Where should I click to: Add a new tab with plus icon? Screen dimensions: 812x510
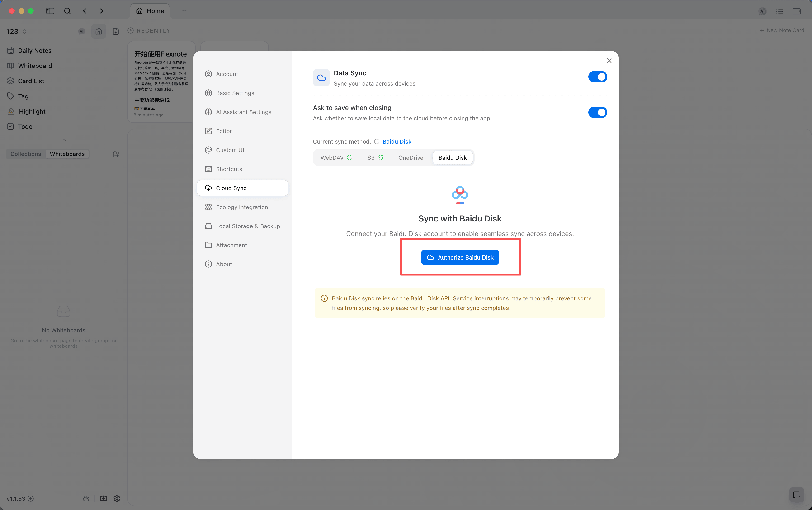(x=184, y=11)
